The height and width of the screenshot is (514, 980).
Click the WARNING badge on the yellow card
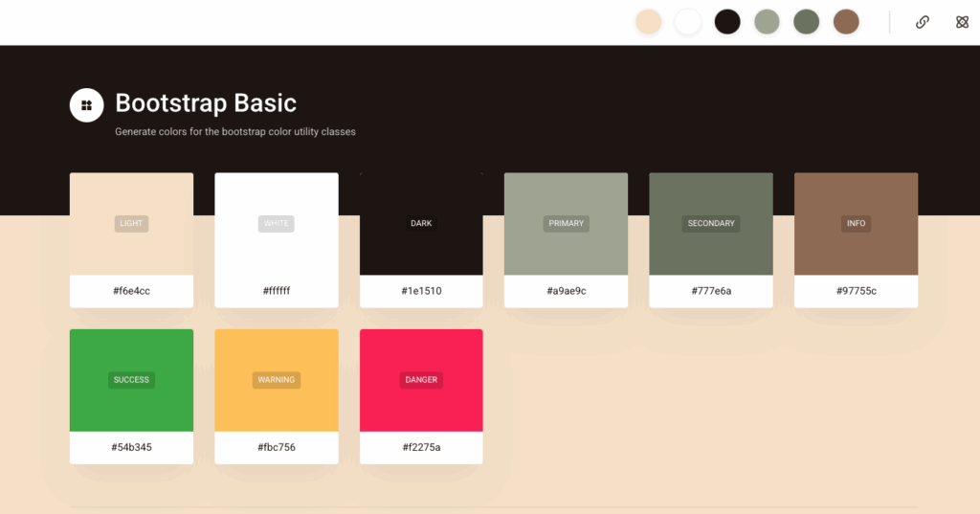[277, 380]
